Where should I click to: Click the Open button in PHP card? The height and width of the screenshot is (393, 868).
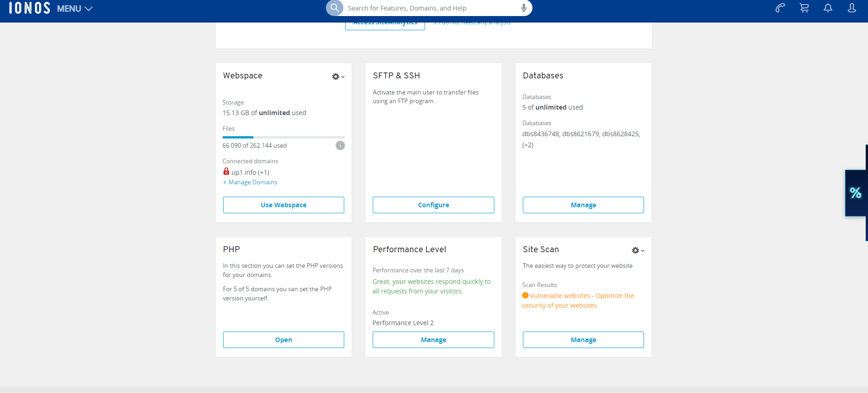coord(283,340)
